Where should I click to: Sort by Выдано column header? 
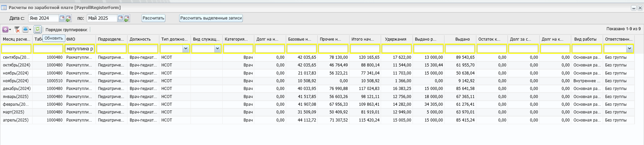[463, 39]
